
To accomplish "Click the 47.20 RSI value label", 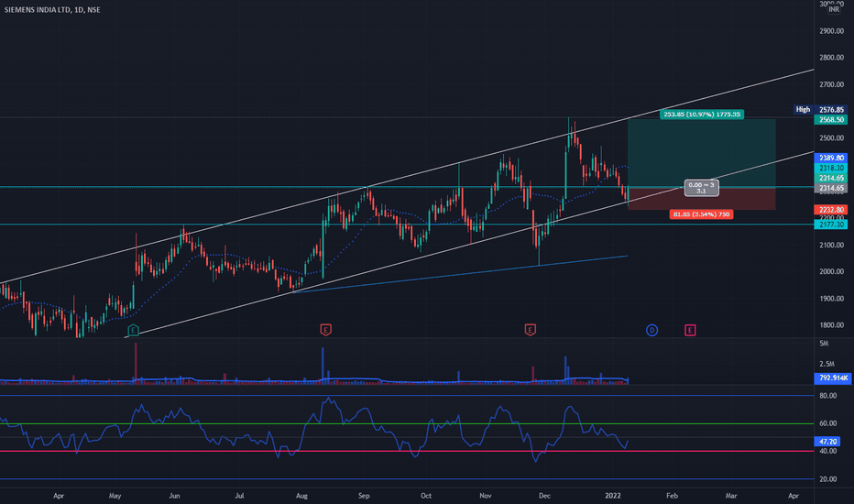I will pyautogui.click(x=827, y=442).
